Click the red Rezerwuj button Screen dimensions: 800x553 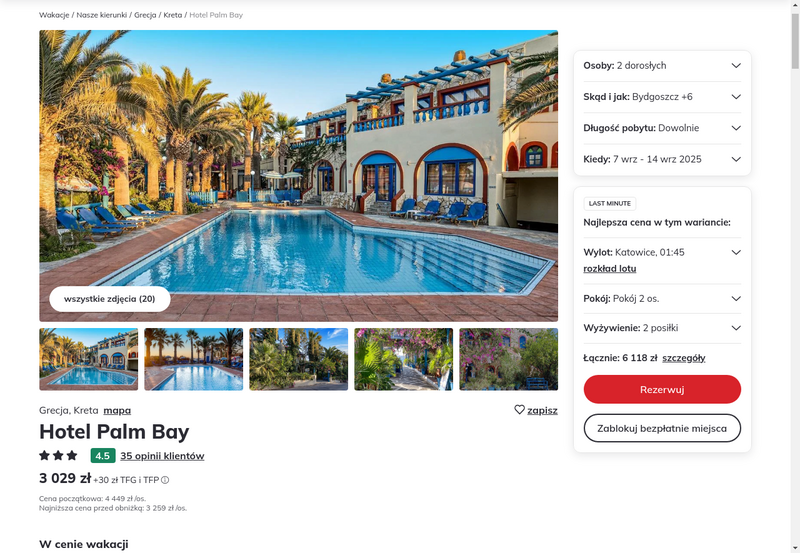click(x=662, y=389)
